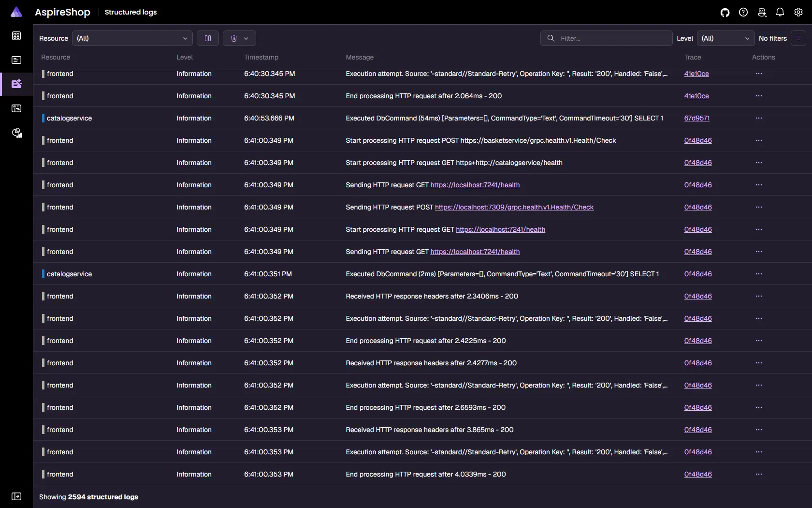Open actions menu for End processing 2.6593ms row

[759, 407]
